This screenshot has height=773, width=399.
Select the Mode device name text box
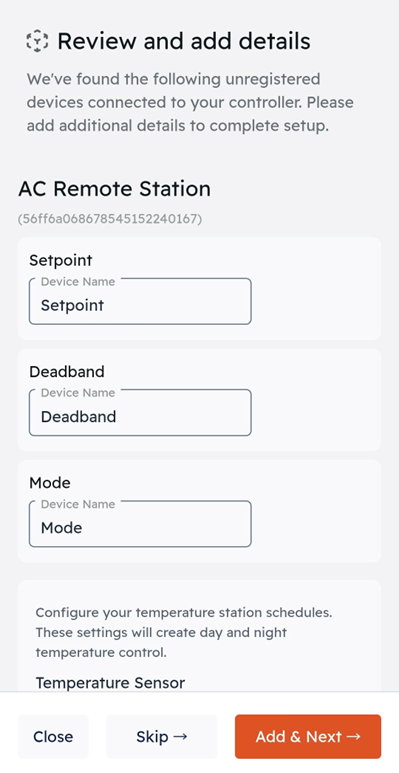coord(140,524)
